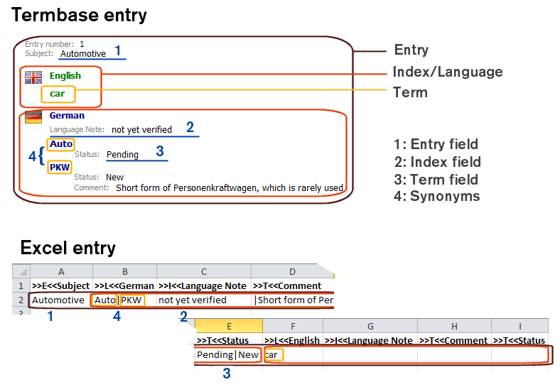This screenshot has height=392, width=560.
Task: Click the Excel select-all corner triangle
Action: tap(21, 271)
